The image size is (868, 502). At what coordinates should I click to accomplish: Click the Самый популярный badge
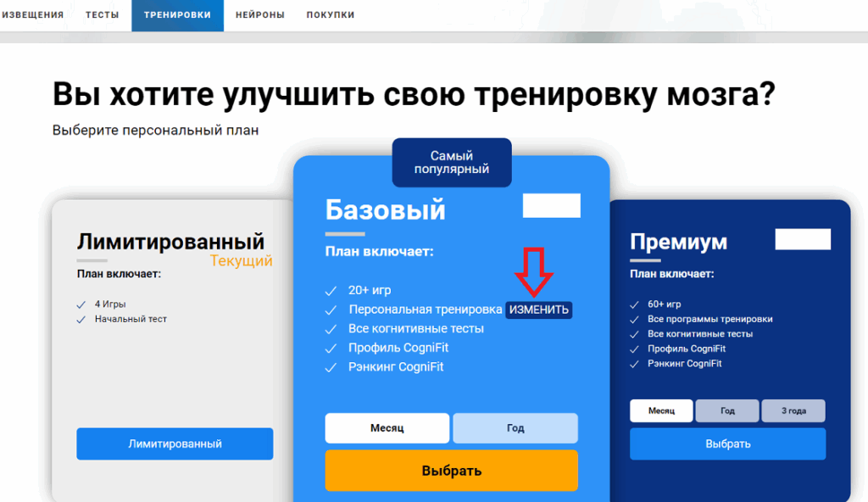coord(452,162)
